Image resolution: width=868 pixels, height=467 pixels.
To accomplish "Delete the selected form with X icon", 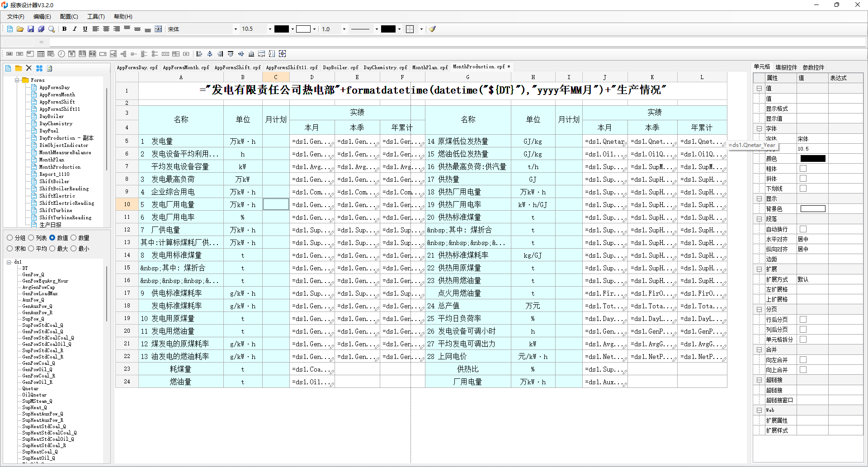I will [29, 68].
